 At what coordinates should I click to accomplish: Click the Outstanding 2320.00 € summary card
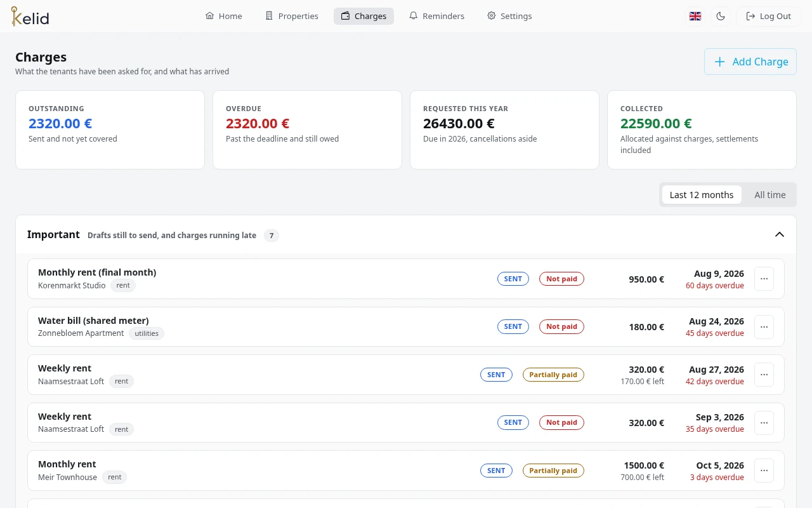click(110, 130)
